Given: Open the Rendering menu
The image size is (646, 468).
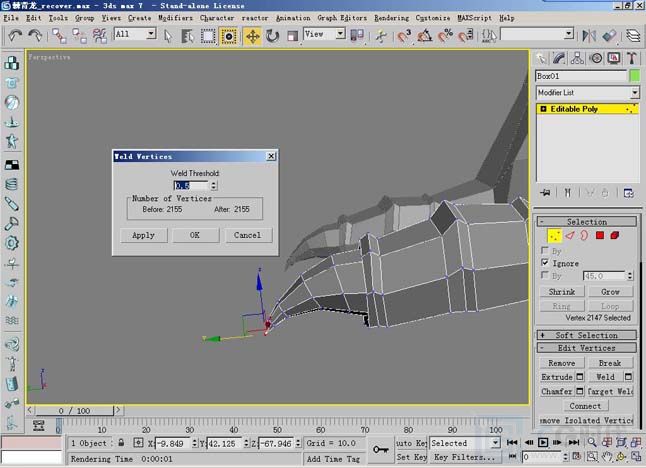Looking at the screenshot, I should [391, 18].
